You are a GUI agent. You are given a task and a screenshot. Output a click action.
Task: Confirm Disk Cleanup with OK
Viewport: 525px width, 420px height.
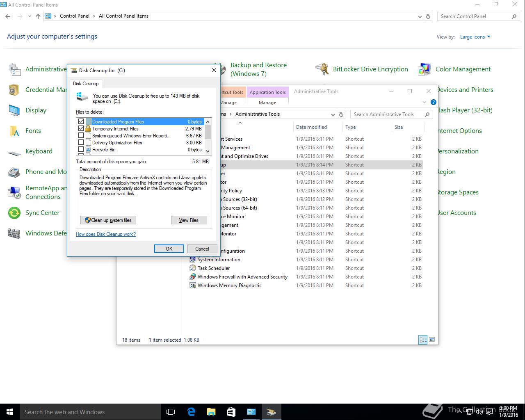coord(169,249)
